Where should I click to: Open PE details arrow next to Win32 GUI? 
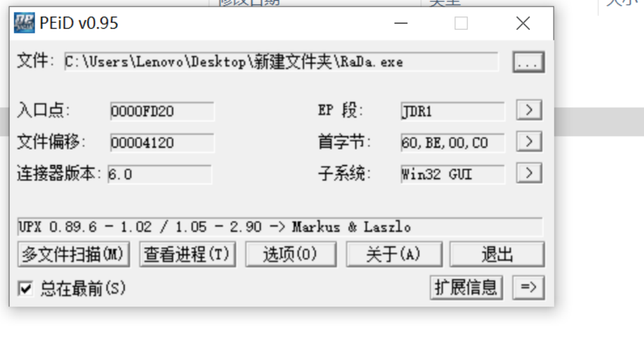(x=529, y=173)
